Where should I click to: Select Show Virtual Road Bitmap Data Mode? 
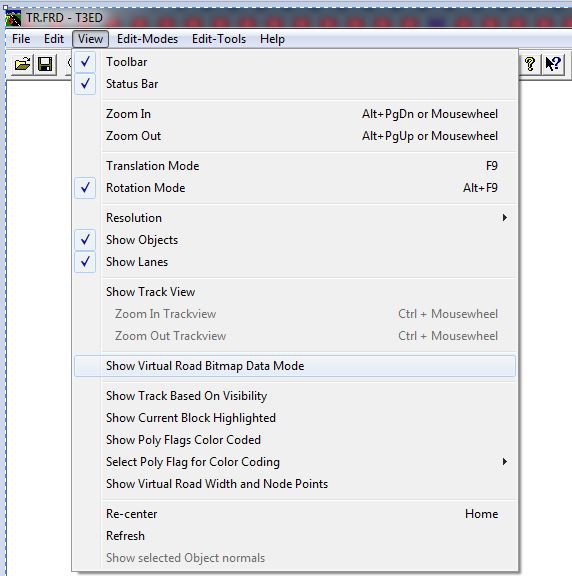point(295,366)
